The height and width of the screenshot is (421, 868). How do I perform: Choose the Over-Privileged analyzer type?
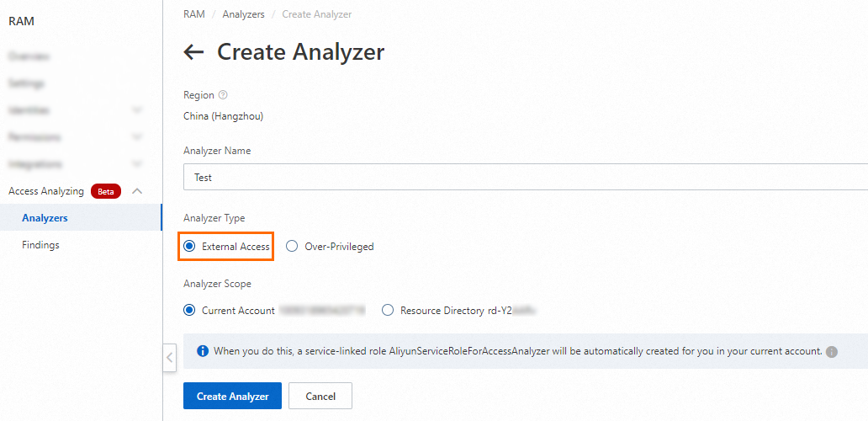(x=292, y=247)
